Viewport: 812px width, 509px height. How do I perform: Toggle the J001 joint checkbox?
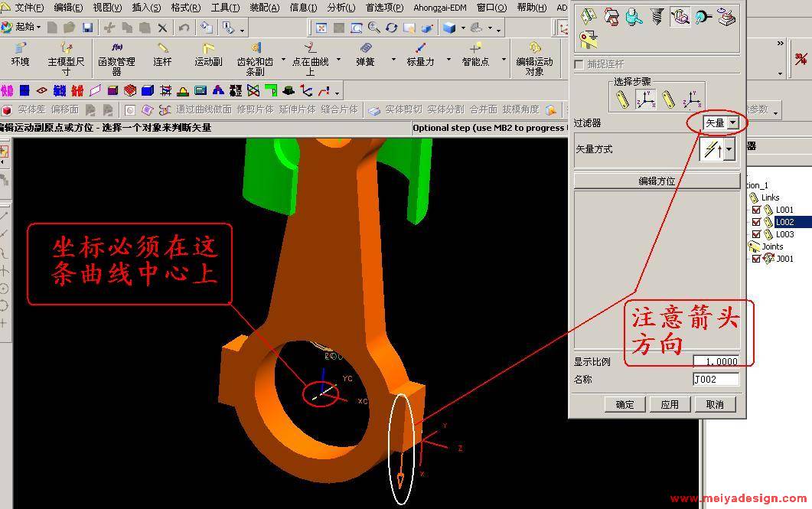tap(757, 259)
